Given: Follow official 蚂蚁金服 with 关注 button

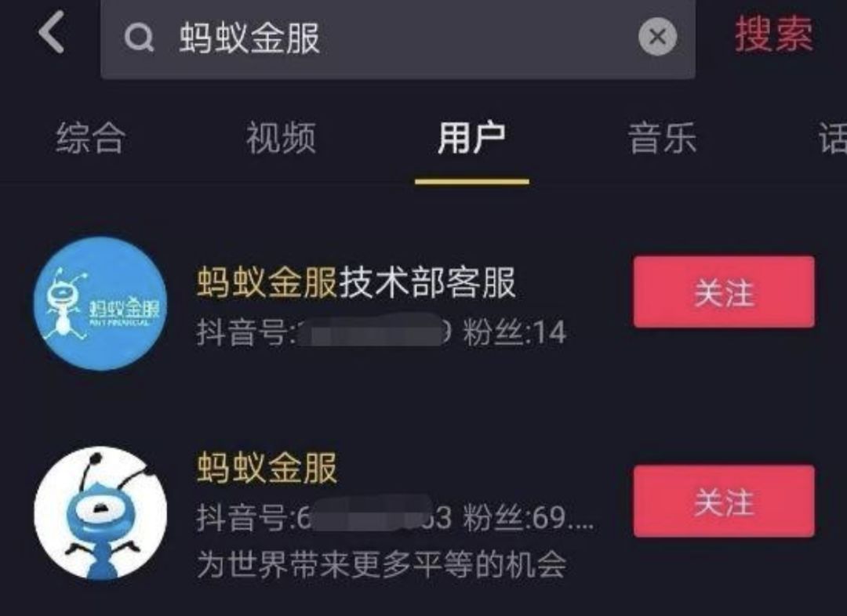Looking at the screenshot, I should point(724,502).
